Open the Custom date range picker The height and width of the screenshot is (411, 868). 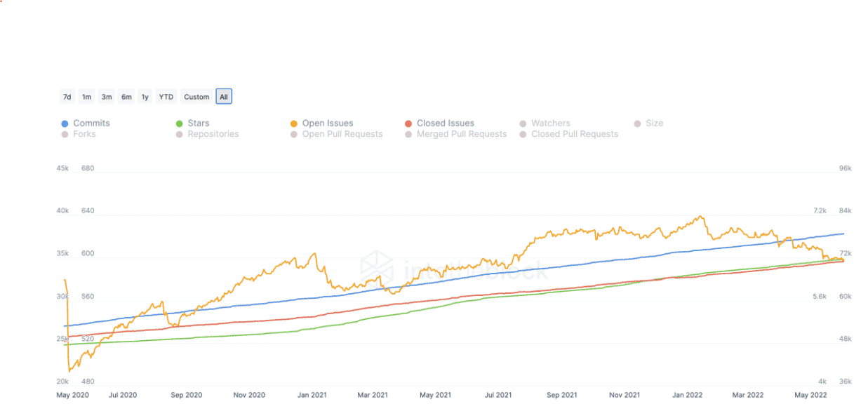196,97
